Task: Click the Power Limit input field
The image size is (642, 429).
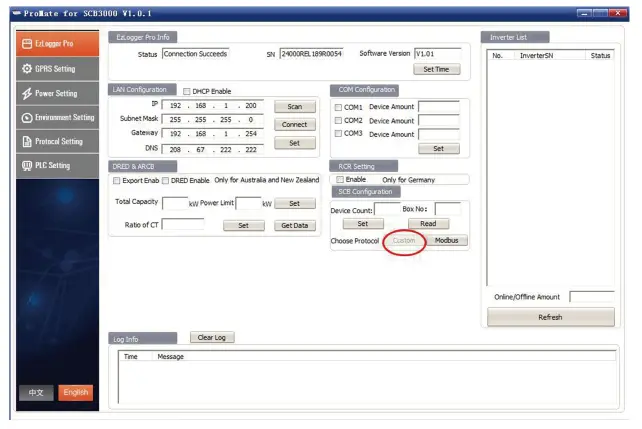Action: (249, 203)
